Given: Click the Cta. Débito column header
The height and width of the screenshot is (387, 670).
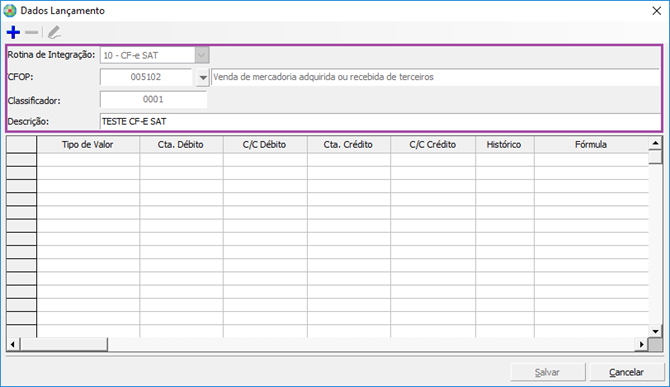Looking at the screenshot, I should tap(181, 144).
